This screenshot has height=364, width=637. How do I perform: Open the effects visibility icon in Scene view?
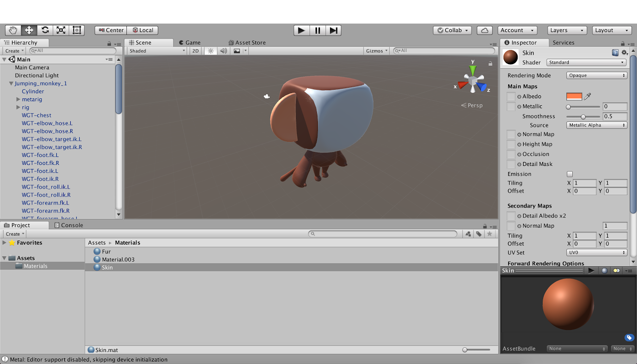click(237, 51)
